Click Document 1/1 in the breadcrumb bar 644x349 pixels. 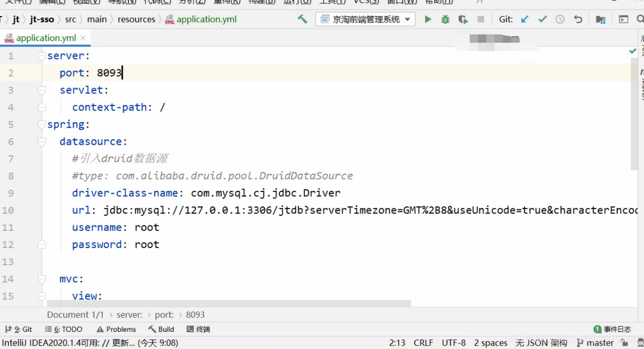point(75,315)
